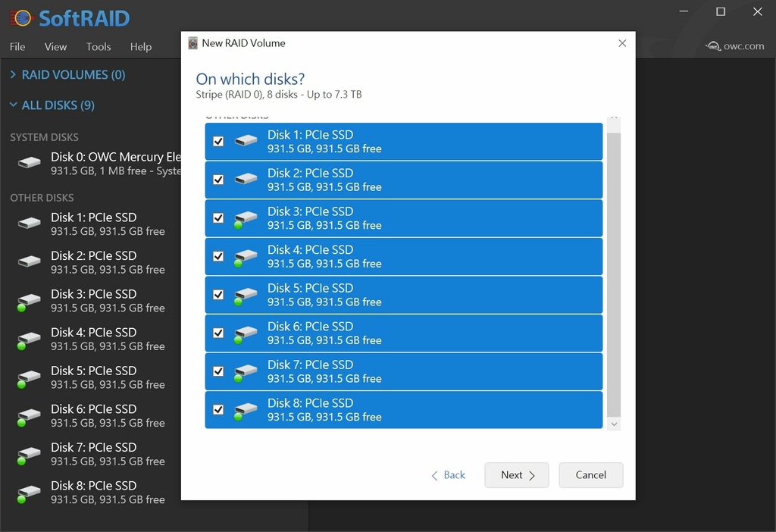Click Disk 6 drive icon in dialog list

[246, 334]
